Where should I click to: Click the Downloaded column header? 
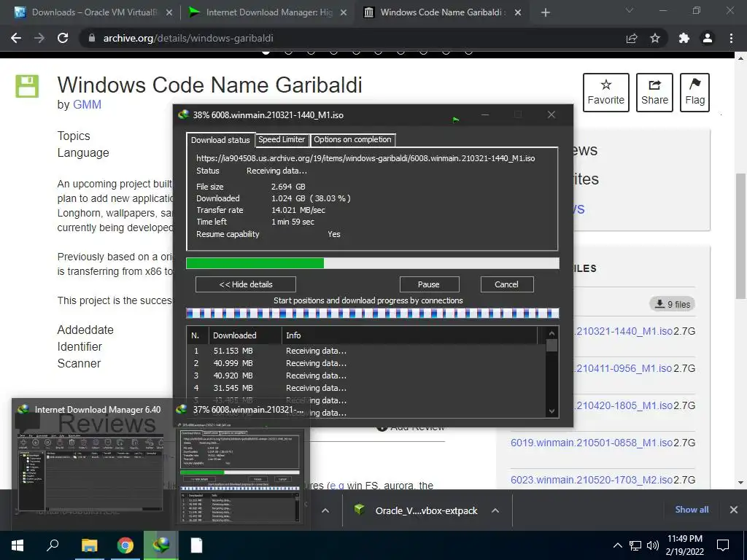click(x=245, y=335)
